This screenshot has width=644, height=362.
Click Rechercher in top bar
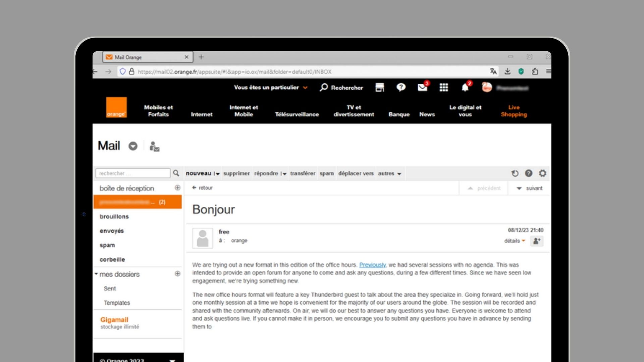[341, 87]
